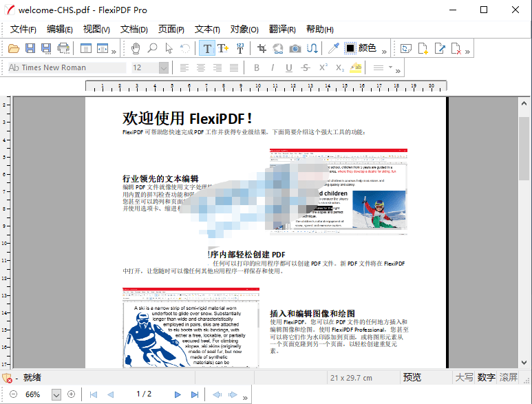Screen dimensions: 532x404
Task: Open the 视图(V) menu
Action: [x=96, y=30]
